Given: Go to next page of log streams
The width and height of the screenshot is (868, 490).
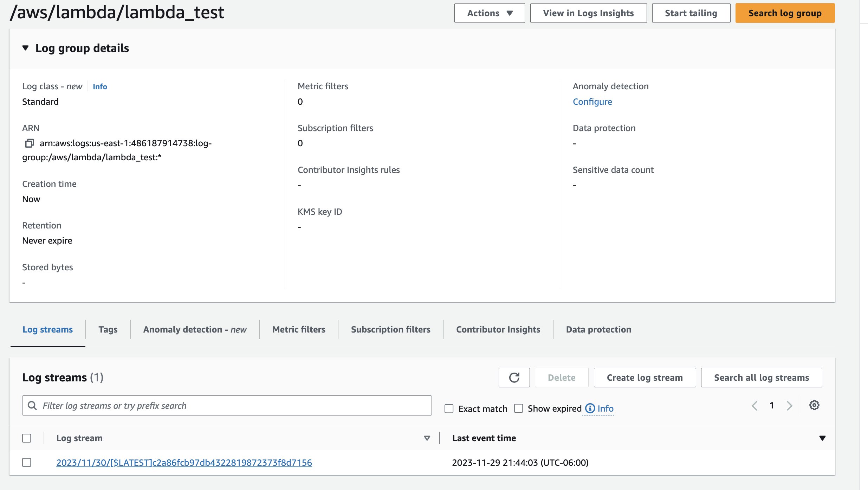Looking at the screenshot, I should click(790, 406).
